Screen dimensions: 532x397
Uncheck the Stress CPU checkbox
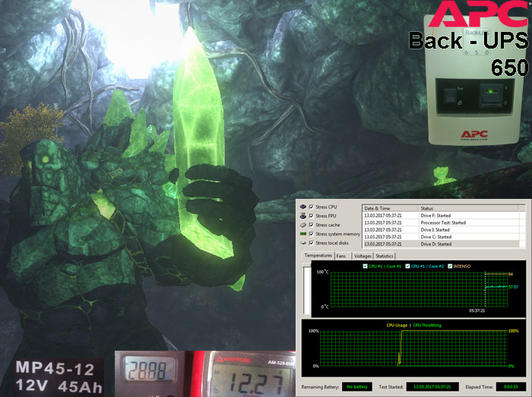click(x=311, y=206)
